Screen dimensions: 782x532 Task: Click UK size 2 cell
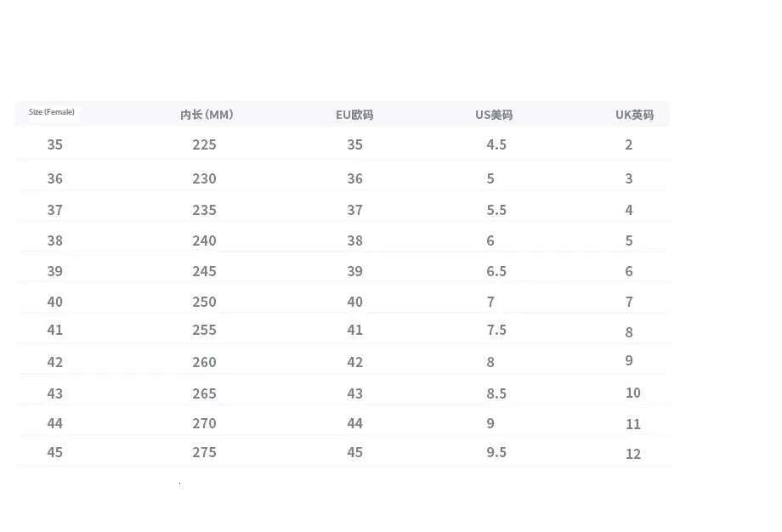pos(629,144)
